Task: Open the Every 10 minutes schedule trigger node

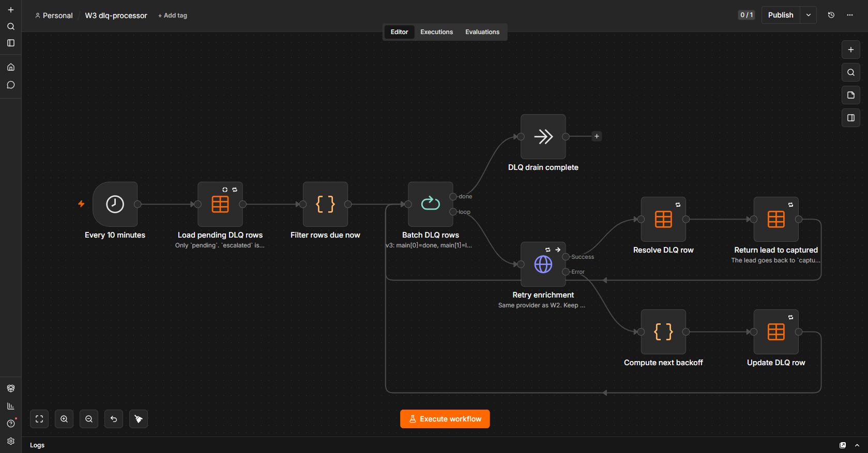Action: tap(115, 204)
